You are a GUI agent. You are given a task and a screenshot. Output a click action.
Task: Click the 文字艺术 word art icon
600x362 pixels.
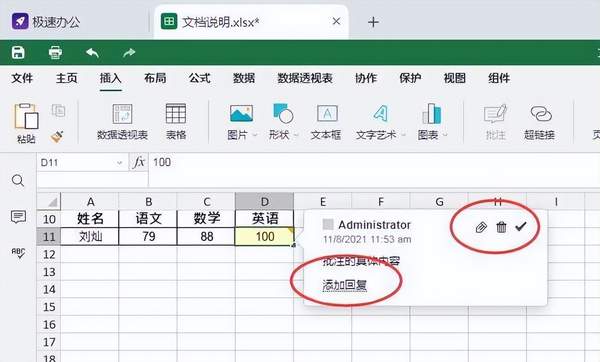click(x=380, y=113)
